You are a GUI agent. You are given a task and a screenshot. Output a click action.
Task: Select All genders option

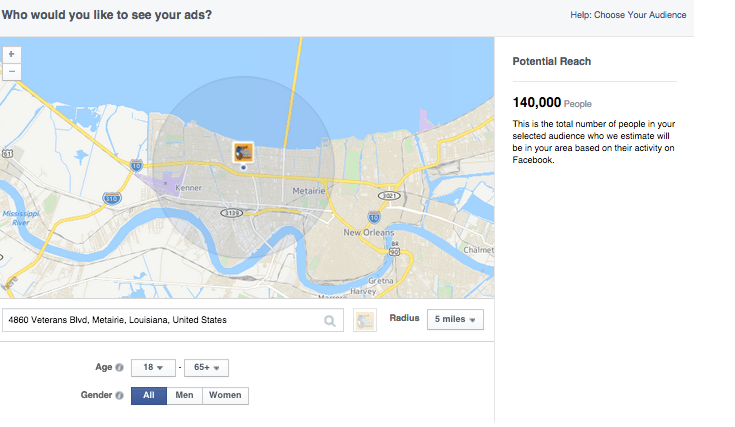pos(148,395)
